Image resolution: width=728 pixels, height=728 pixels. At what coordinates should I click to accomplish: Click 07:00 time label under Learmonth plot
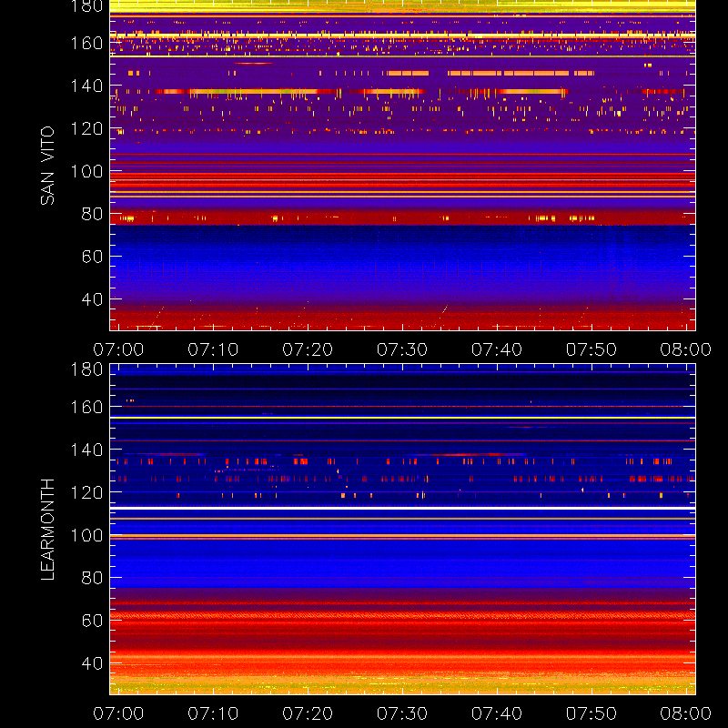click(118, 713)
